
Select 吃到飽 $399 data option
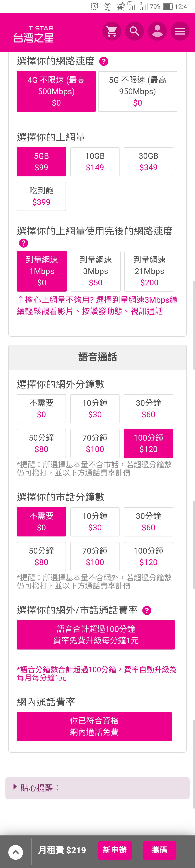point(41,196)
